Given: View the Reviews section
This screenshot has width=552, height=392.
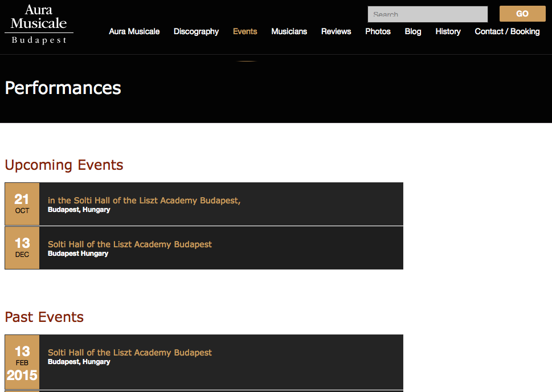Looking at the screenshot, I should click(336, 31).
